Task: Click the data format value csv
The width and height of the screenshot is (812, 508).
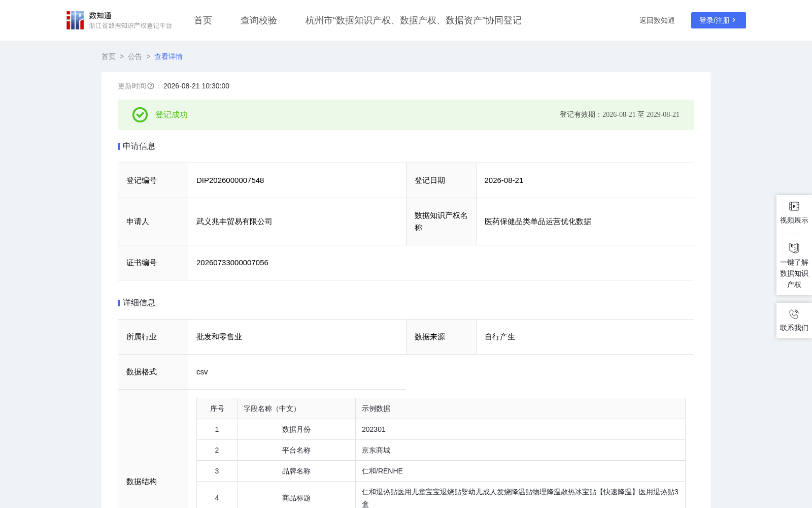Action: pos(202,372)
